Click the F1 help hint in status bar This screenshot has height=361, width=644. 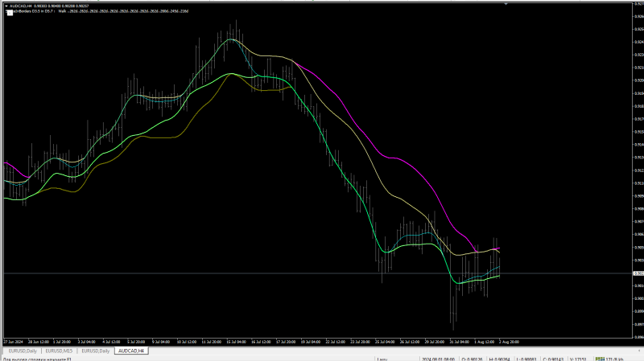pos(37,359)
